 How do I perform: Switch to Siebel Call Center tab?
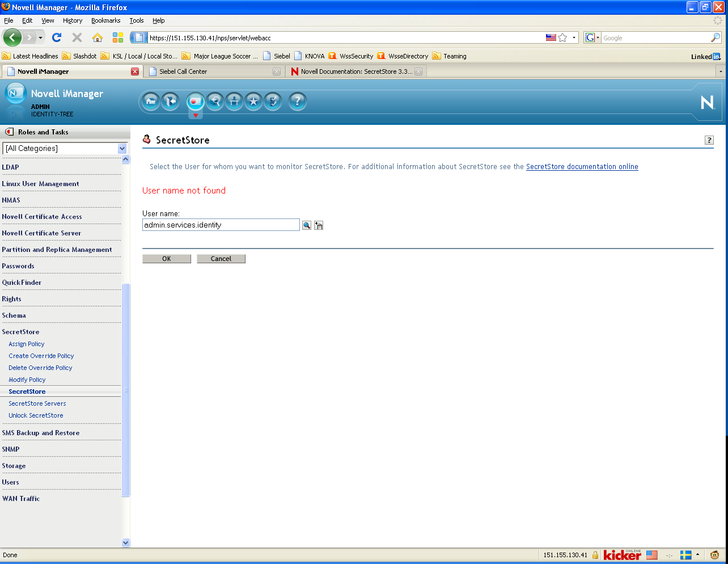(214, 71)
